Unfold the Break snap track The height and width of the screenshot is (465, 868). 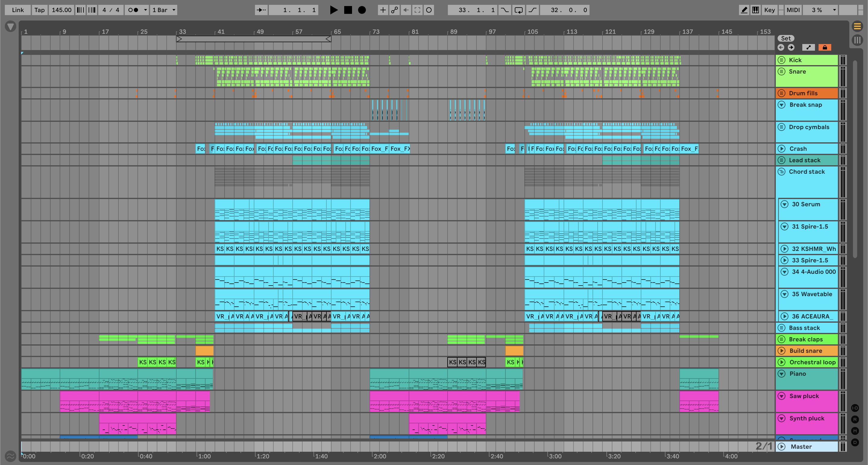coord(782,105)
